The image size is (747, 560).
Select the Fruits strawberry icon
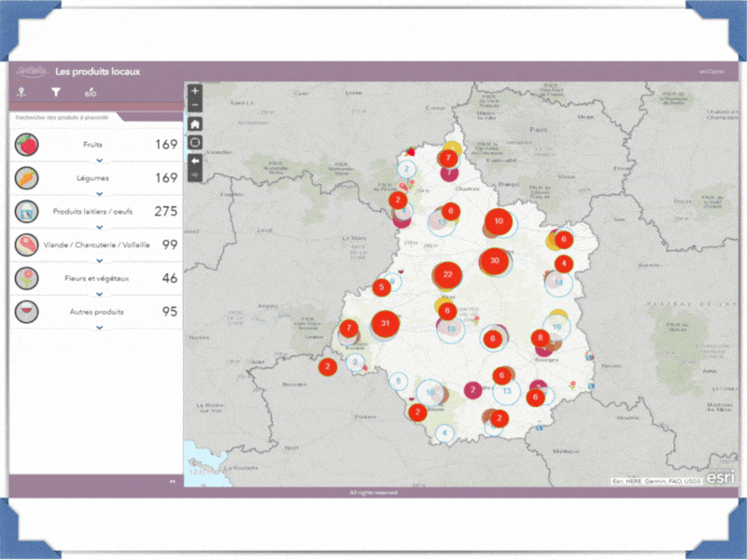[27, 145]
